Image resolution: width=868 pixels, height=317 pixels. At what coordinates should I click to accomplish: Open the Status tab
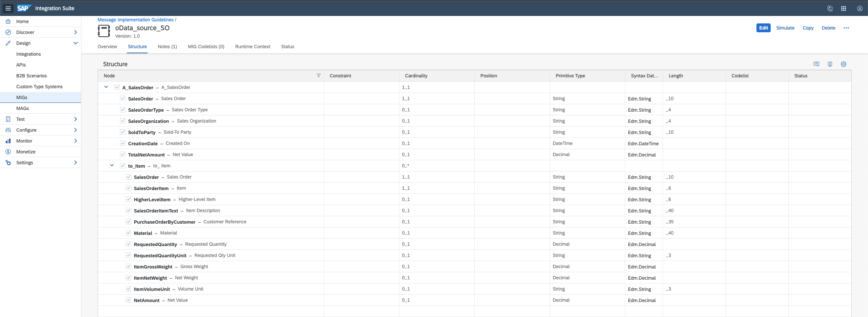(x=288, y=46)
